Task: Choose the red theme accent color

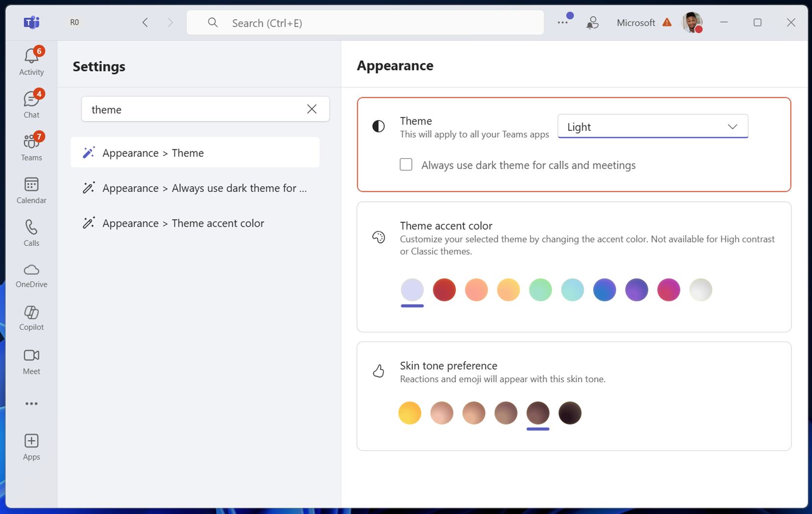Action: tap(444, 290)
